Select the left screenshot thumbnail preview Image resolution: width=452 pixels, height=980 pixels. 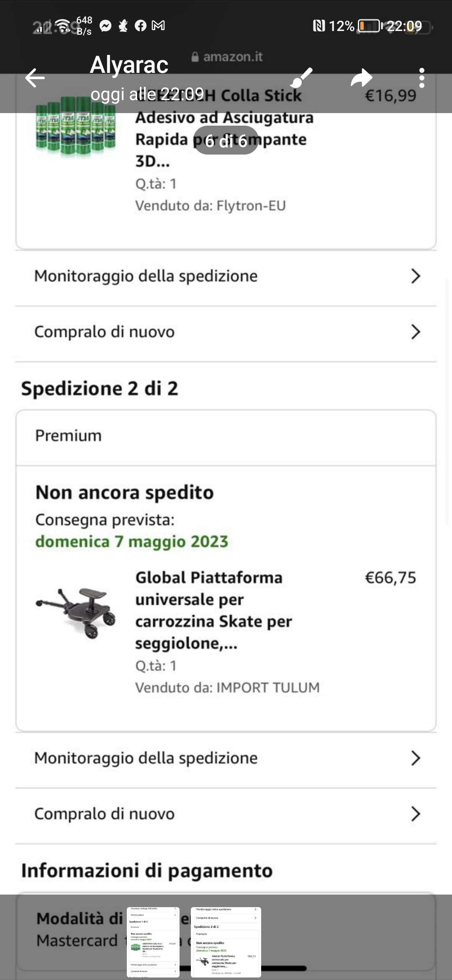point(153,942)
